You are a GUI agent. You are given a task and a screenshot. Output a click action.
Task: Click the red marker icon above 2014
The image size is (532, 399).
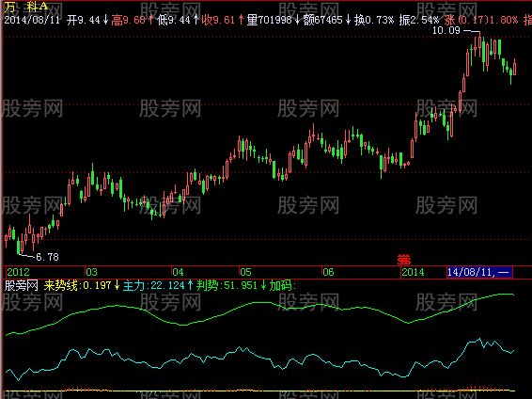pyautogui.click(x=404, y=260)
